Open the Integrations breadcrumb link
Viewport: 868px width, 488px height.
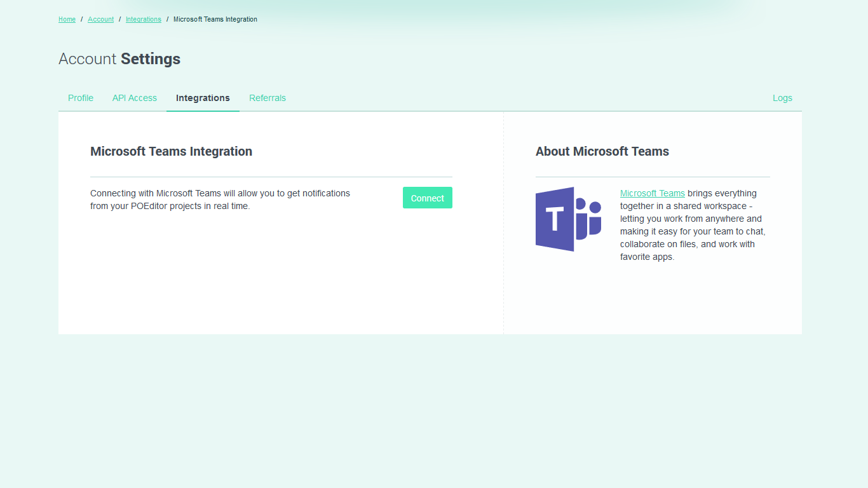click(x=144, y=19)
